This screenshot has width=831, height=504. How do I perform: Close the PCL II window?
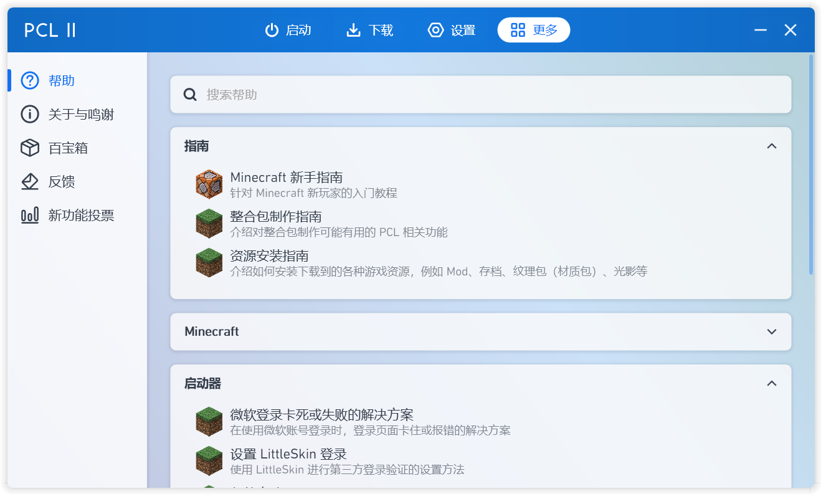click(x=791, y=30)
